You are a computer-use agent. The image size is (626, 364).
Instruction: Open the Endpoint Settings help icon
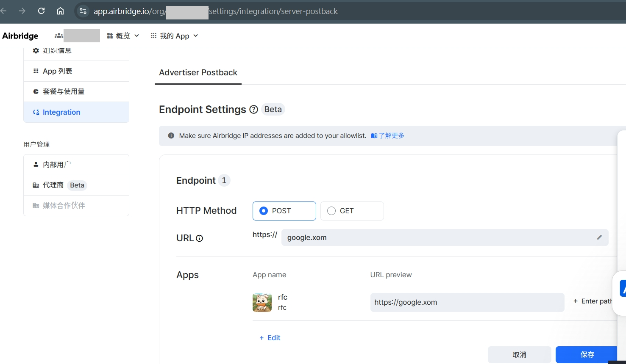click(x=253, y=110)
